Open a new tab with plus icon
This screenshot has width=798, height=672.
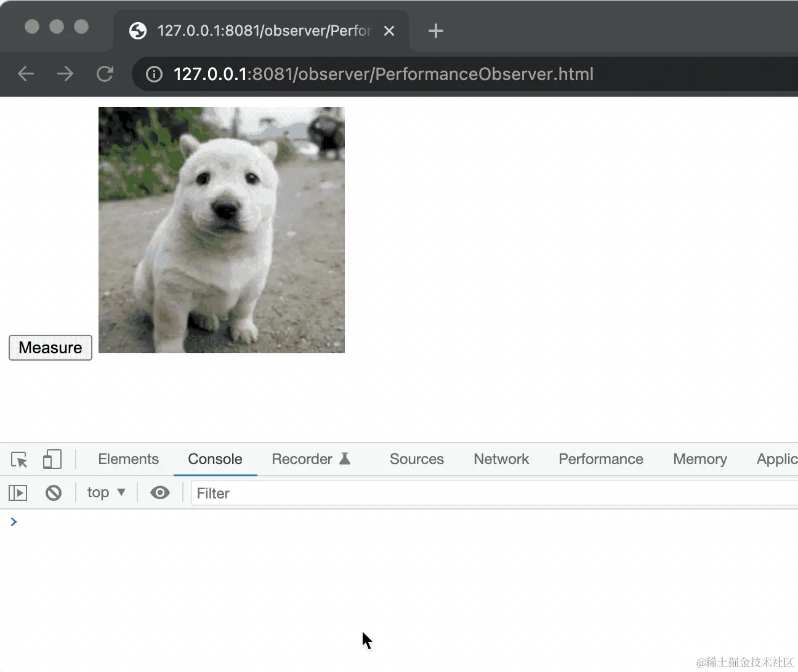tap(436, 31)
